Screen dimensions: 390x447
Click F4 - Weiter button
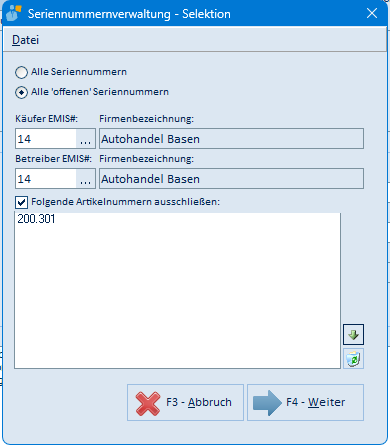(305, 402)
